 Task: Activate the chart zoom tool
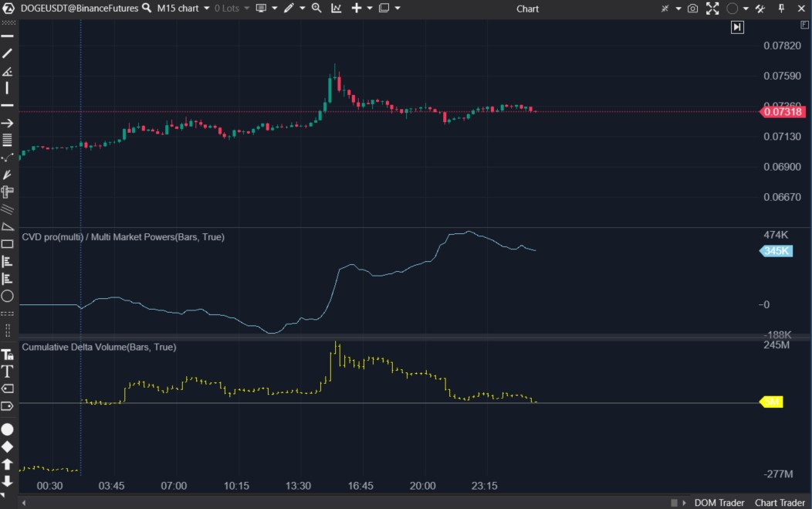316,8
